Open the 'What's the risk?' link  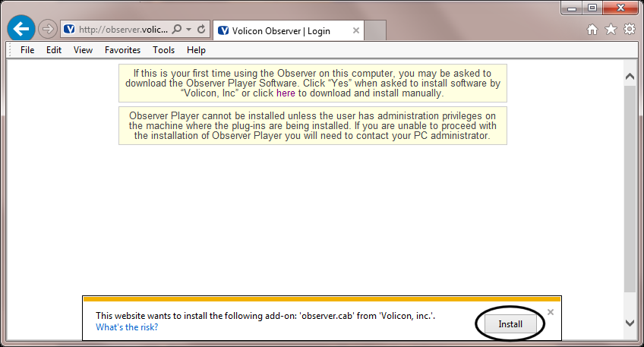pos(127,327)
